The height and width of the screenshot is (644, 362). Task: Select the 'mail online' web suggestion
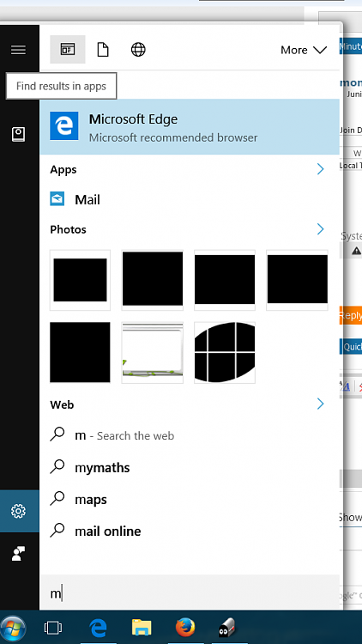pos(190,531)
